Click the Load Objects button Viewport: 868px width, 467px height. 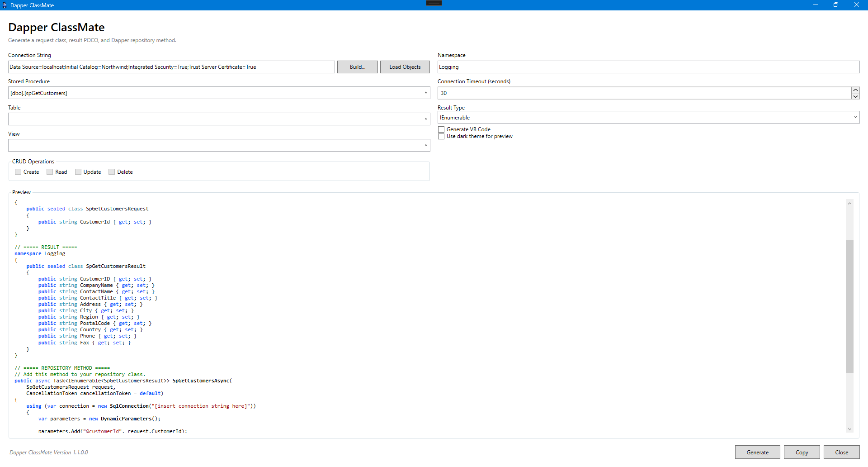[405, 67]
